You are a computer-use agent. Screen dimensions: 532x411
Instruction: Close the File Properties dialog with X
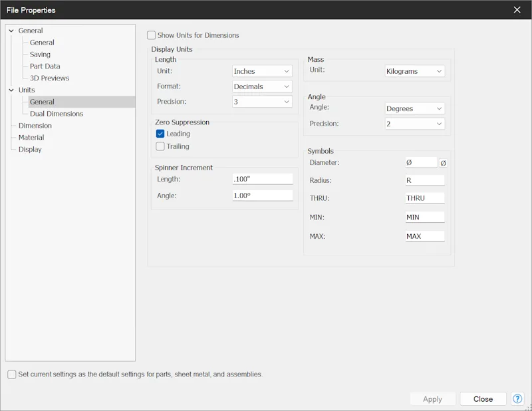(517, 10)
